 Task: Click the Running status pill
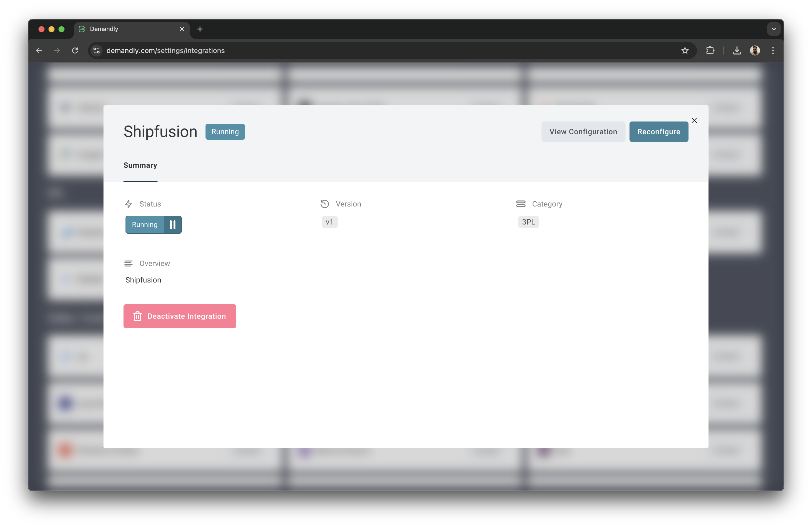click(x=225, y=131)
